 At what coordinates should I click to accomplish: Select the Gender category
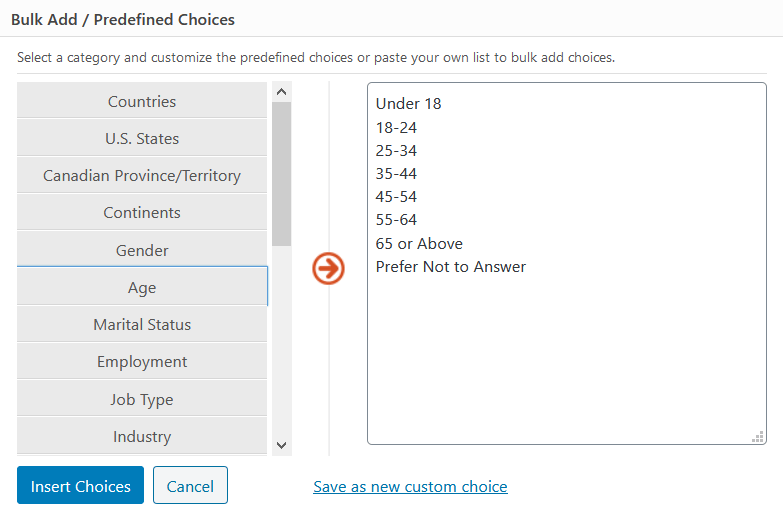point(142,250)
